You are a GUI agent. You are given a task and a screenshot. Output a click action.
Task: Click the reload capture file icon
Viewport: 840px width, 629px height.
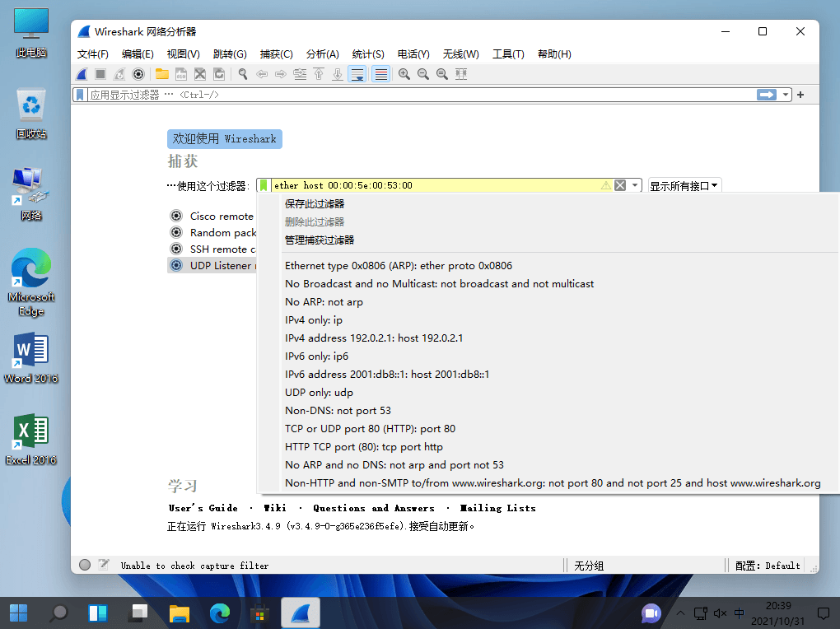(219, 74)
